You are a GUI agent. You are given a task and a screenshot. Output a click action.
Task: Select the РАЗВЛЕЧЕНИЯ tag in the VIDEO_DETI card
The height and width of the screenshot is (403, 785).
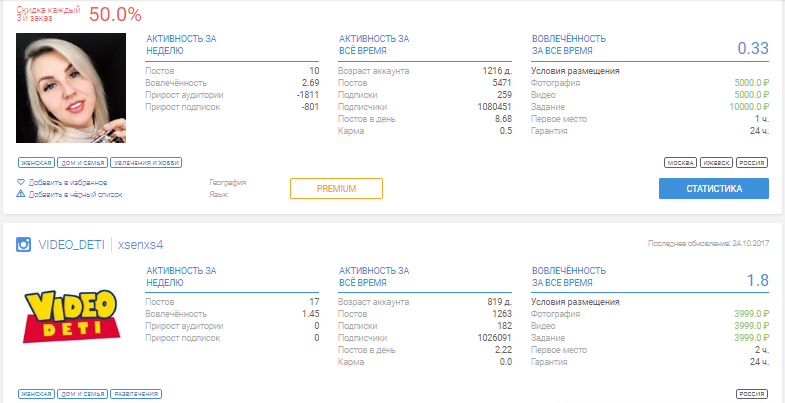pyautogui.click(x=136, y=394)
